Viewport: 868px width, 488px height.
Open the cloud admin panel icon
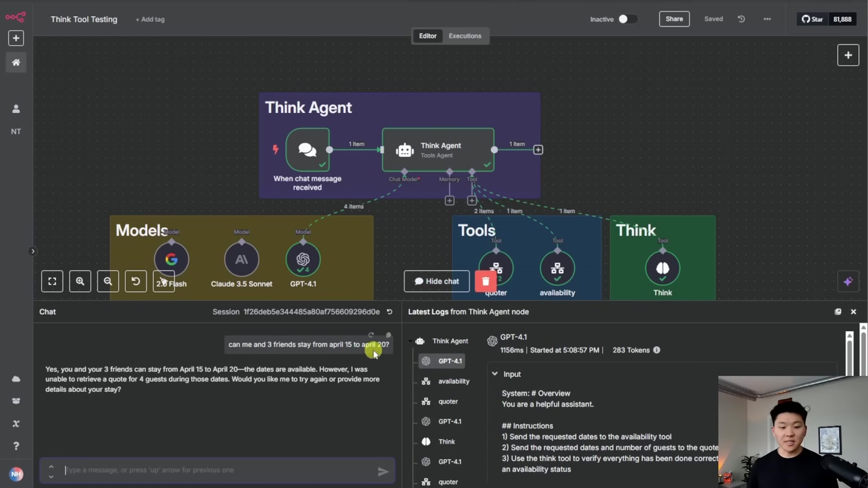(x=16, y=379)
